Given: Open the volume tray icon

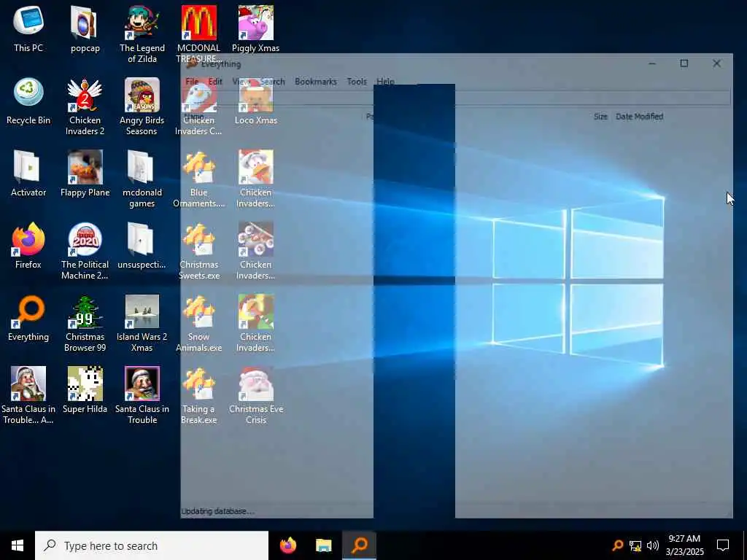Looking at the screenshot, I should coord(653,545).
